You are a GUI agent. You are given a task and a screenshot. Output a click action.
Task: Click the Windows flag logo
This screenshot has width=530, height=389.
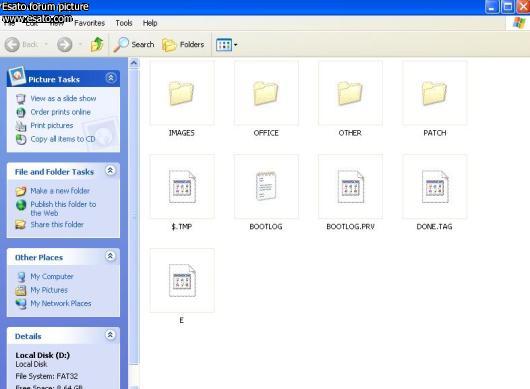coord(519,23)
